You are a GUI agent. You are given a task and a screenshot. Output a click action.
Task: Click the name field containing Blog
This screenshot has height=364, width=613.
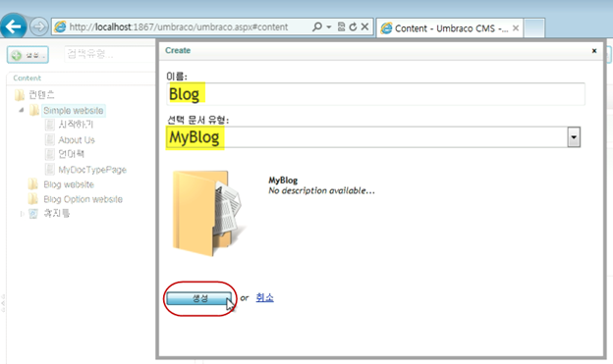(x=375, y=94)
